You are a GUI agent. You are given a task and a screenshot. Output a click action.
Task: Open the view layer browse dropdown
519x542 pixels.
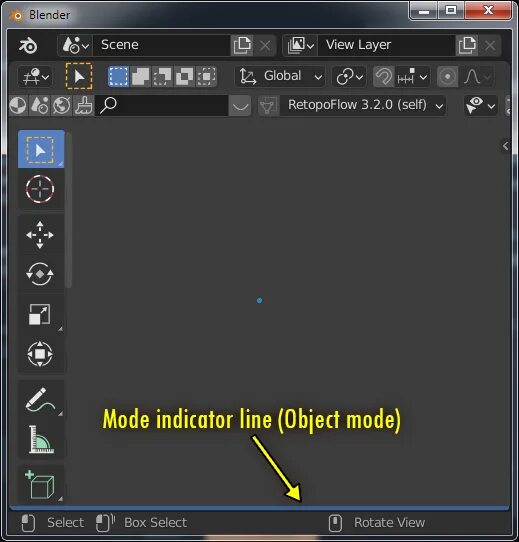[x=300, y=45]
